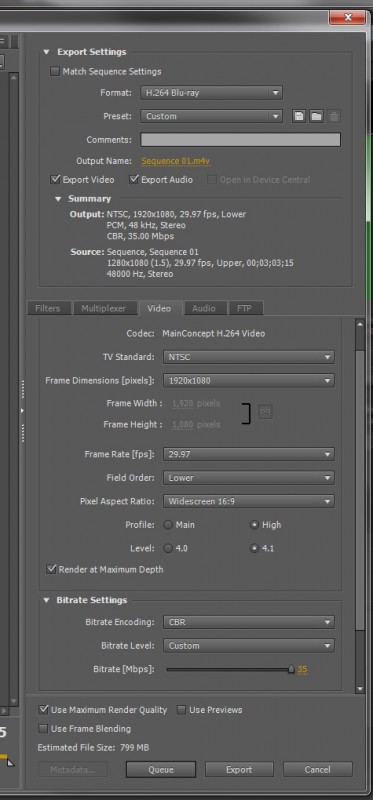Click the settings panel scroll down arrow

[360, 689]
